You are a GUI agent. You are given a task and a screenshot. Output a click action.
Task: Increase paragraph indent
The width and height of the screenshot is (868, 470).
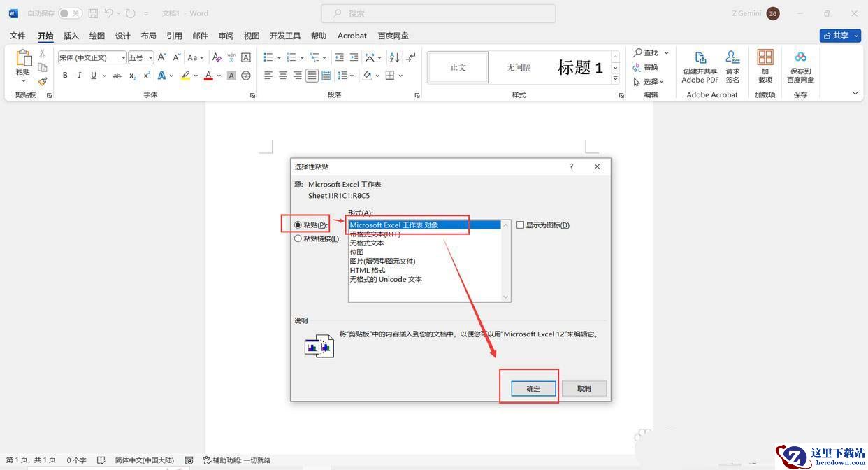coord(354,57)
